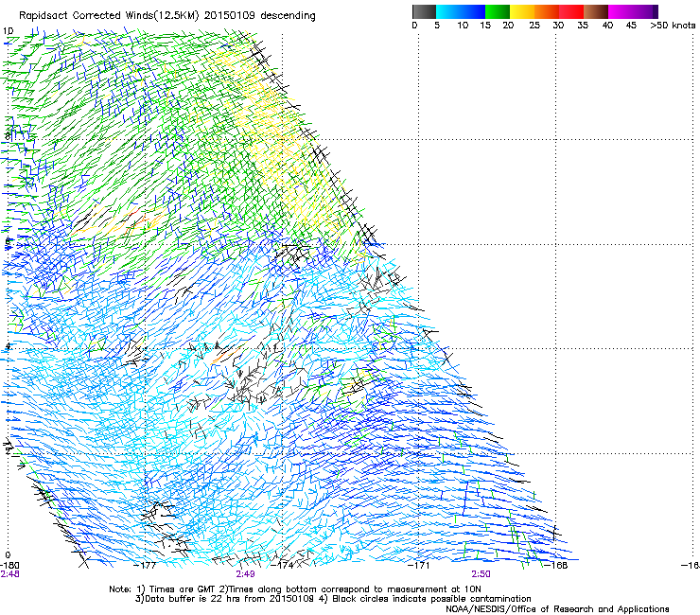Click the yellow 20–25 knots legend segment
The height and width of the screenshot is (615, 700).
click(522, 11)
